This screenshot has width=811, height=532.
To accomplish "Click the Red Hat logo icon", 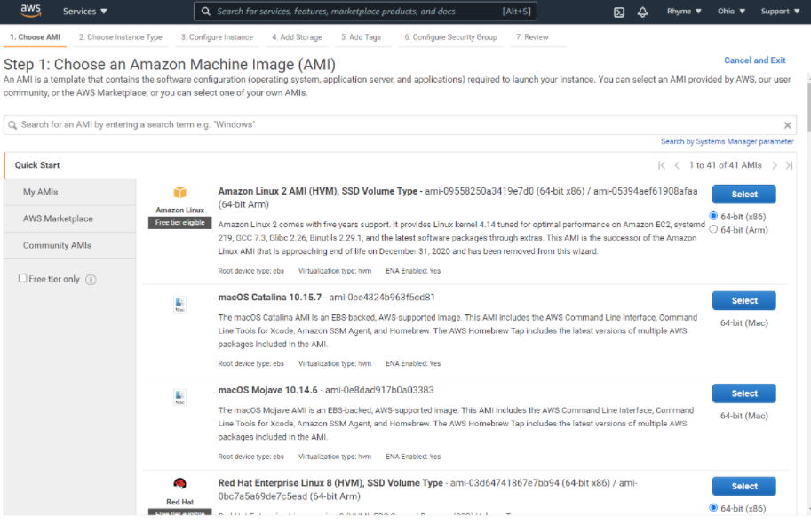I will point(179,483).
